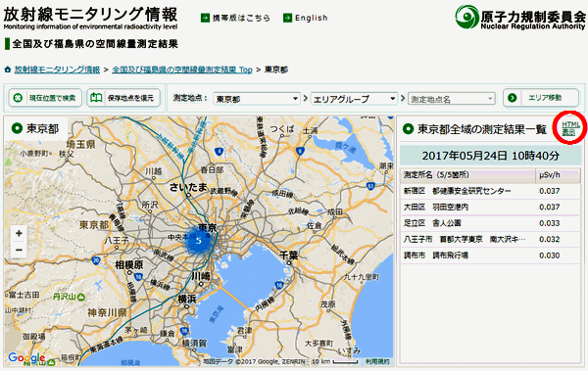Screen dimensions: 588x371
Task: Select 新宿区 都健康安全研究センター row
Action: click(491, 191)
